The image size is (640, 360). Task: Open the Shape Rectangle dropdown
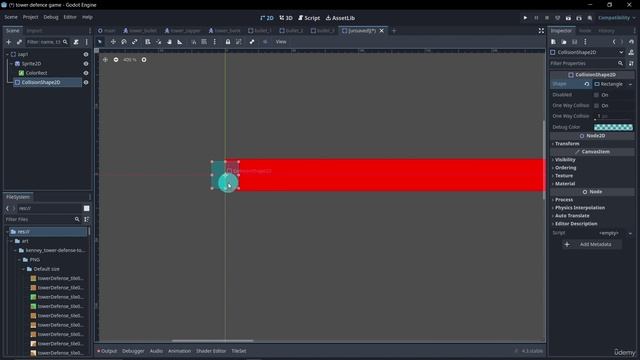(x=613, y=84)
